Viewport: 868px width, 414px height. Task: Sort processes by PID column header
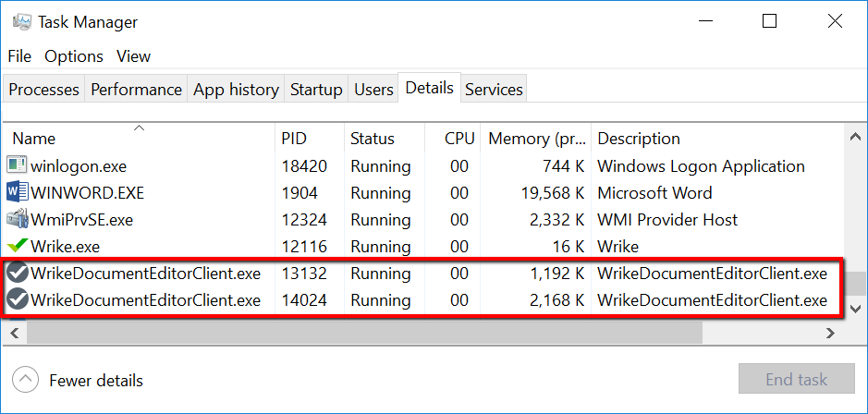tap(294, 139)
